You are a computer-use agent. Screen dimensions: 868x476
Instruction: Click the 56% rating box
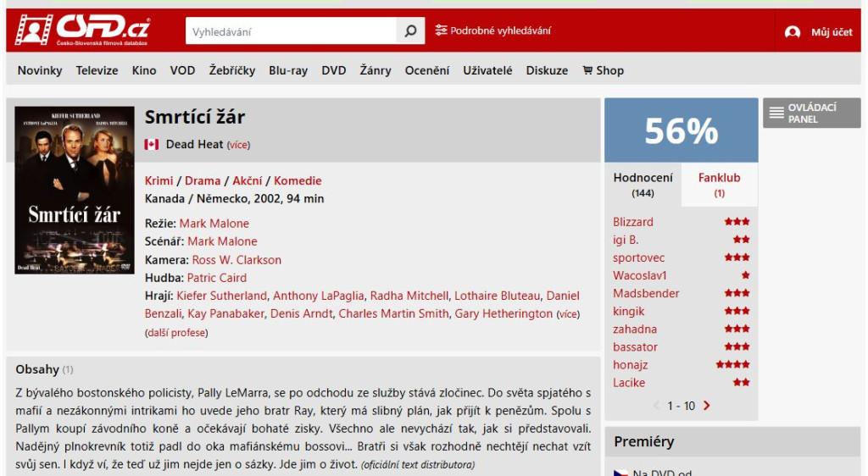(682, 130)
